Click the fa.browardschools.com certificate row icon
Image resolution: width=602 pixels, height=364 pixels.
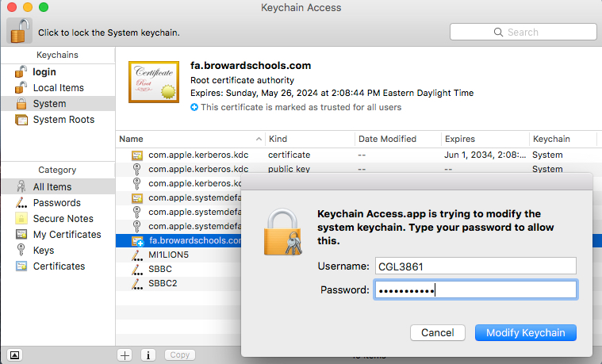point(137,241)
